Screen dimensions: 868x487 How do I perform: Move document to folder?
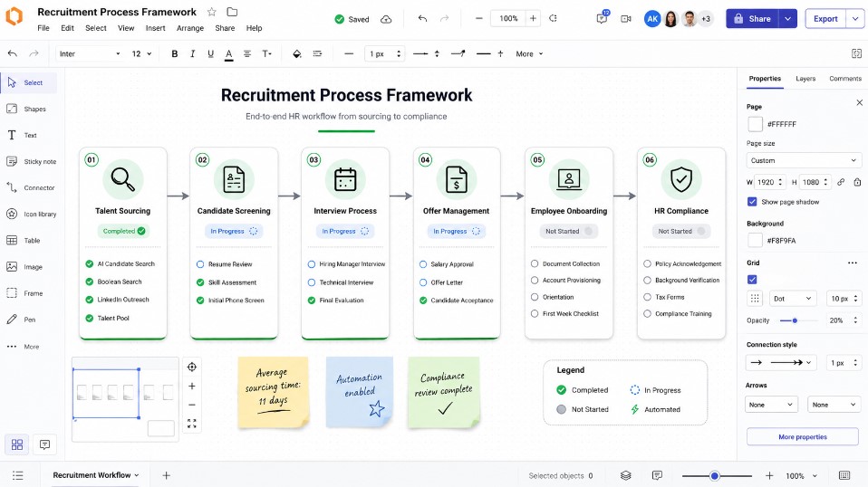tap(233, 12)
